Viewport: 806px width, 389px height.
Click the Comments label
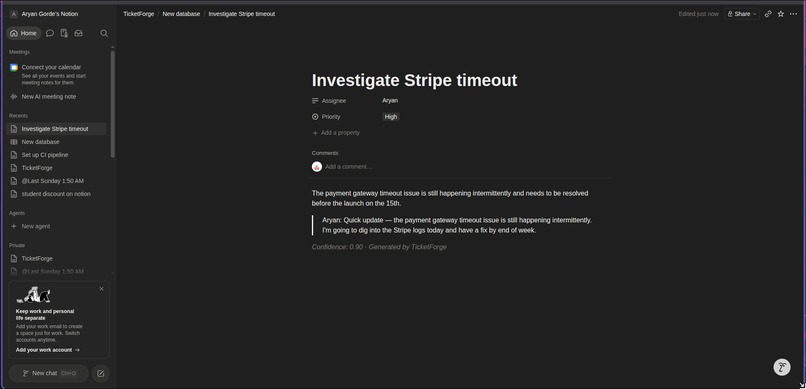coord(325,153)
